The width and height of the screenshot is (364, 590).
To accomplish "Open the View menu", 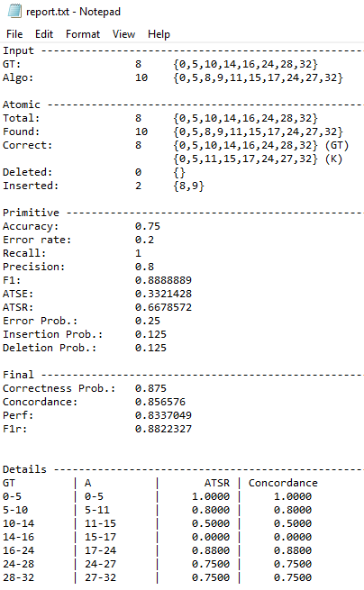I will [123, 34].
